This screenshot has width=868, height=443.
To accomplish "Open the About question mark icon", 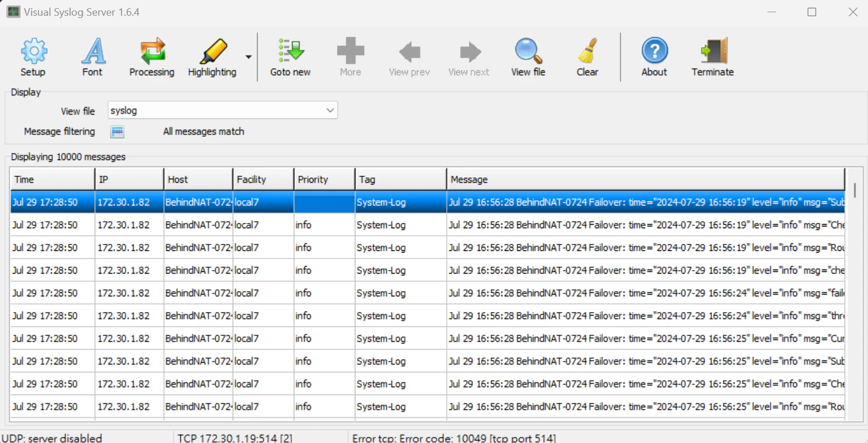I will [x=654, y=51].
